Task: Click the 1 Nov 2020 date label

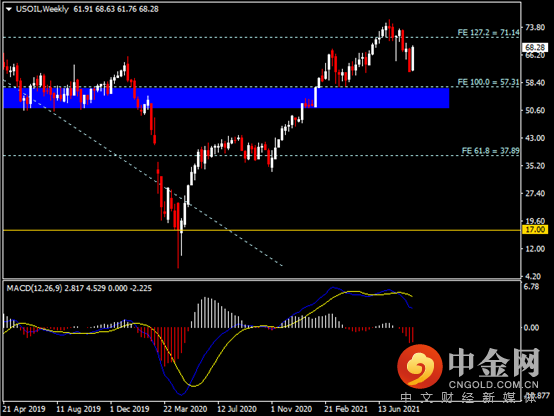Action: 291,409
